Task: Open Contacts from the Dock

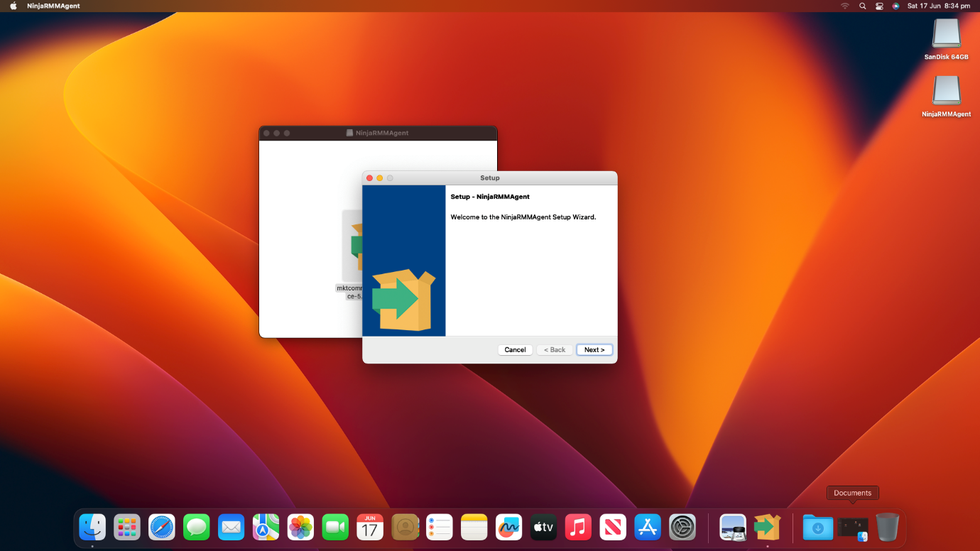Action: [405, 528]
